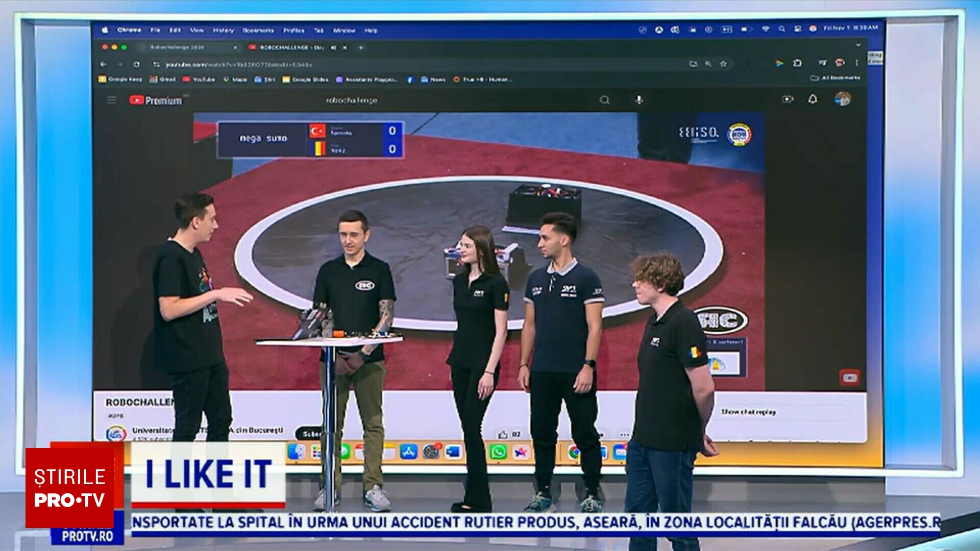
Task: Open the YouTube bookmark
Action: point(199,79)
